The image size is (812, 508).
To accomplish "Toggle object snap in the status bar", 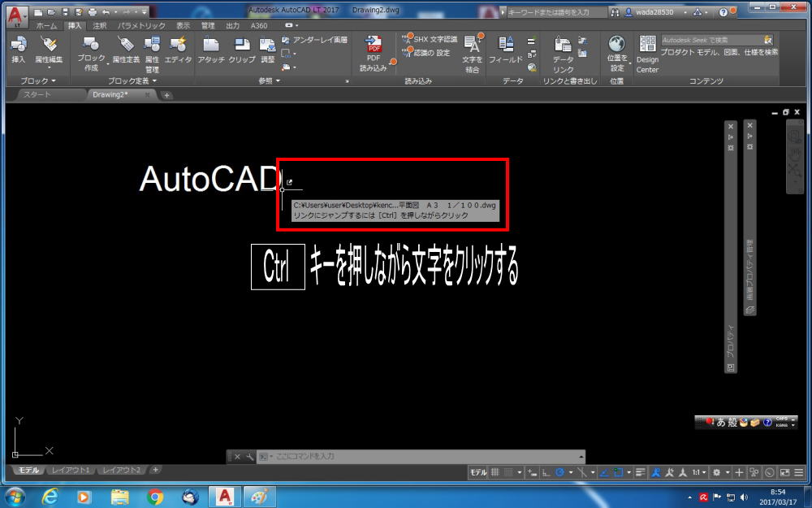I will (618, 472).
